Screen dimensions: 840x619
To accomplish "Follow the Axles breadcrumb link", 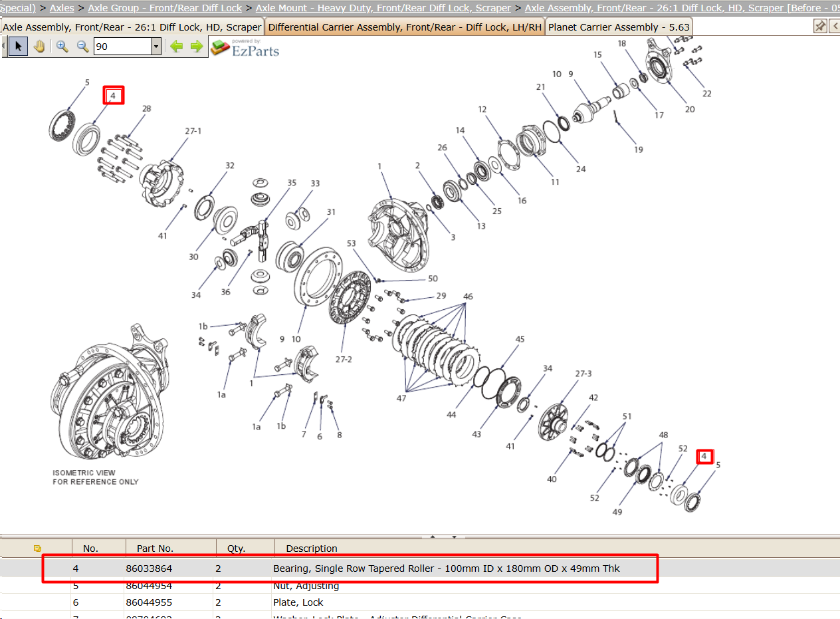I will pyautogui.click(x=62, y=8).
